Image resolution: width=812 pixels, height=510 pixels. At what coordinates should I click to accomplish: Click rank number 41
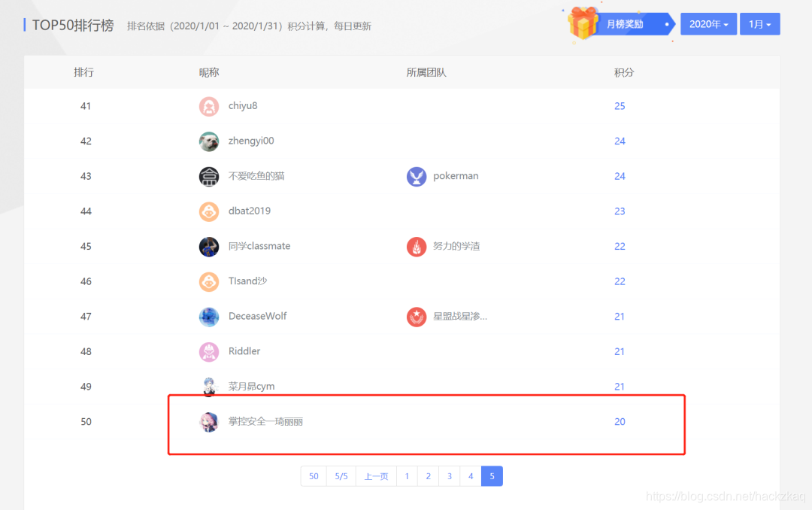tap(86, 106)
